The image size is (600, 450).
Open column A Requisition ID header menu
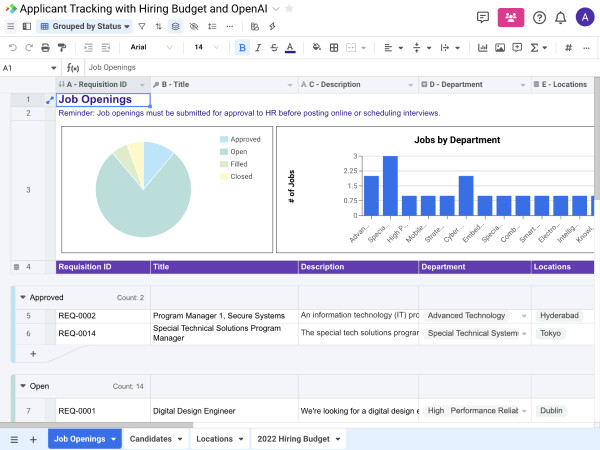pyautogui.click(x=142, y=85)
